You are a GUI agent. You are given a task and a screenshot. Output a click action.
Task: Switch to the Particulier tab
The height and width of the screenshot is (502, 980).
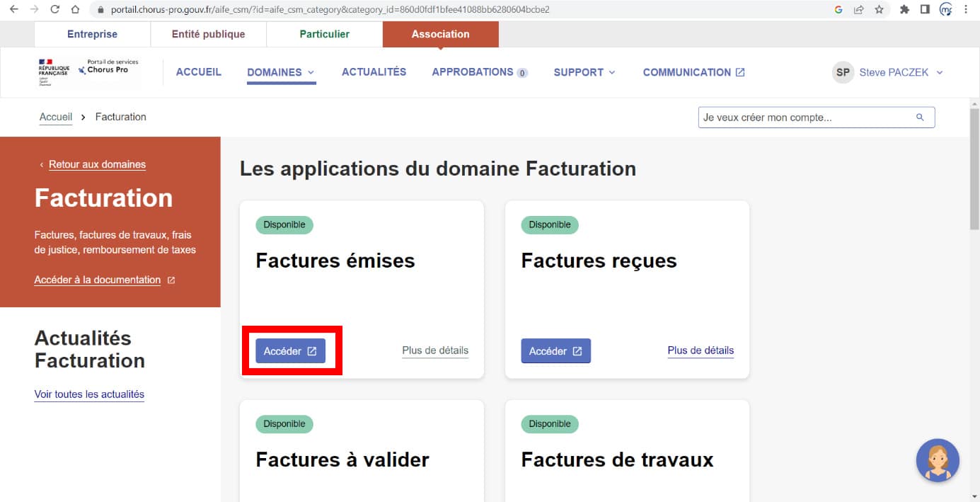tap(324, 34)
